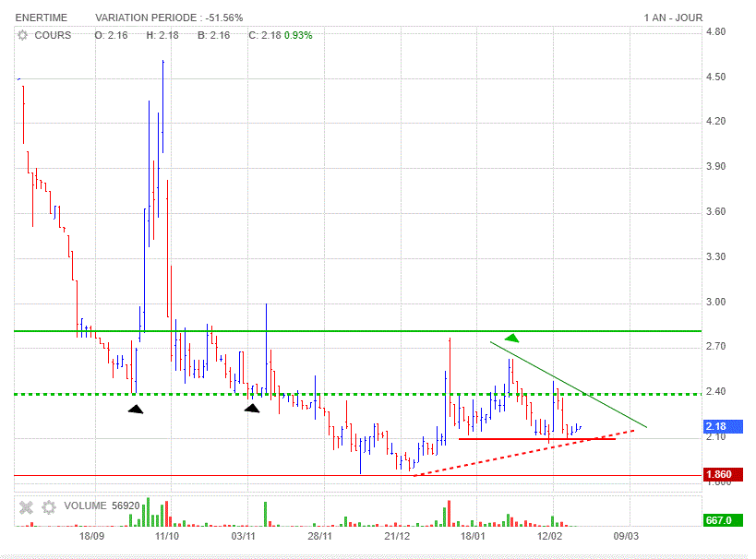756x559 pixels.
Task: Click the green 0.93% change value
Action: (298, 35)
